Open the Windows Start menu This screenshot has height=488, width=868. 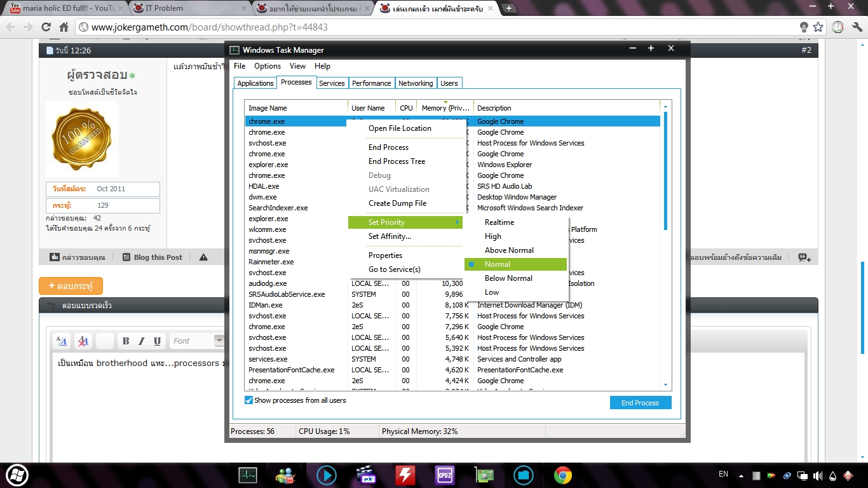tap(17, 475)
